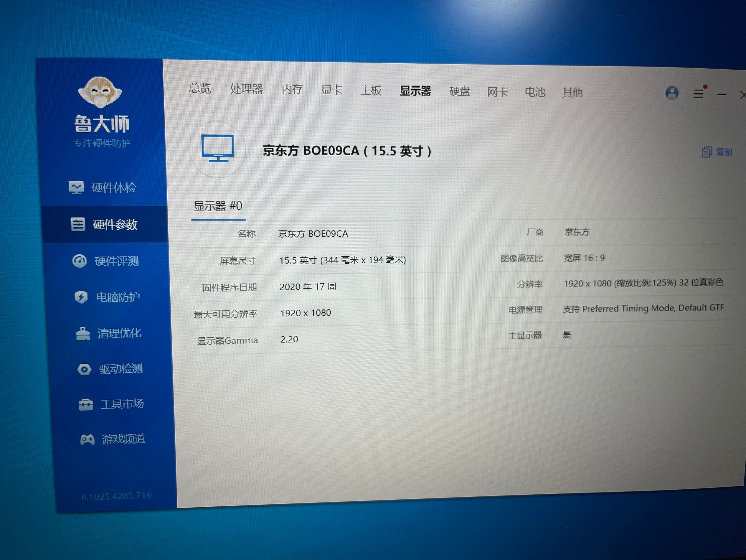Image resolution: width=746 pixels, height=560 pixels.
Task: Switch to the 主板 tab
Action: click(x=371, y=90)
